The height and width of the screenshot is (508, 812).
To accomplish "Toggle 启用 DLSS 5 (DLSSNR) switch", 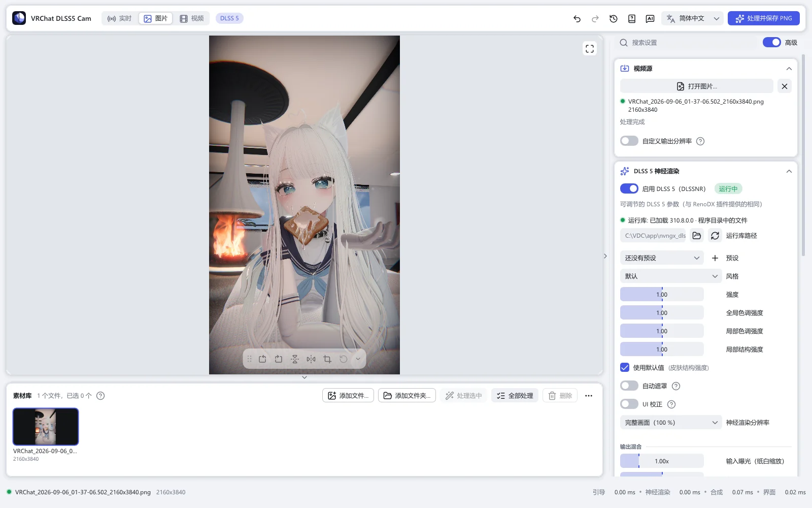I will tap(629, 188).
